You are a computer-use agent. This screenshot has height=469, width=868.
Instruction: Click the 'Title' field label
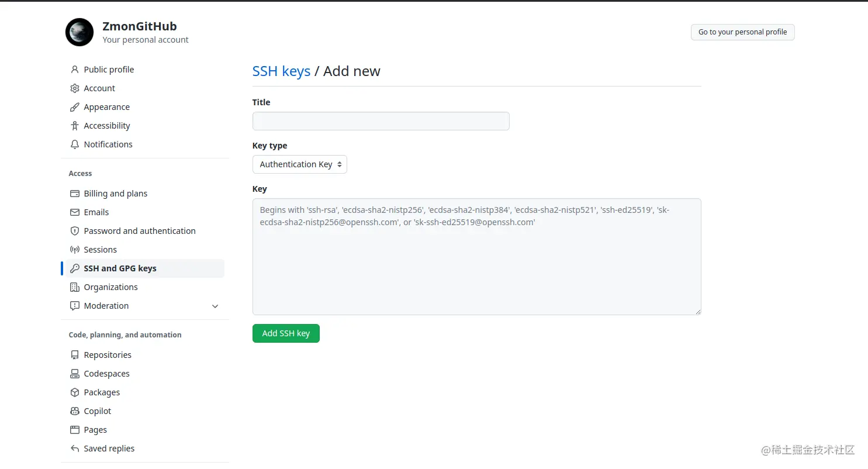(x=261, y=102)
